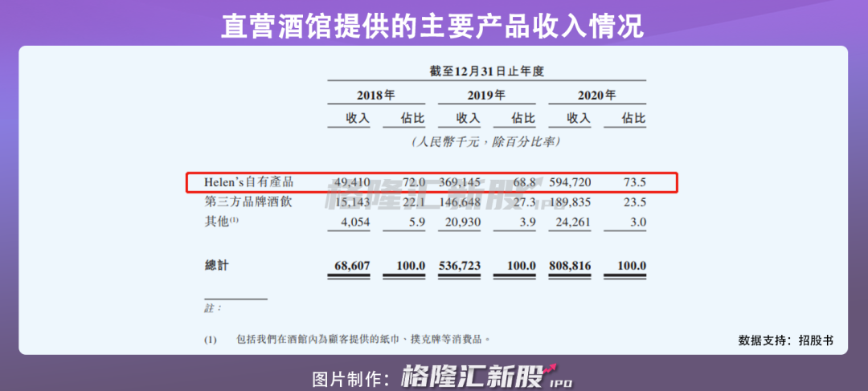Screen dimensions: 868x391
Task: Click the 2020年 column heading
Action: tap(597, 95)
